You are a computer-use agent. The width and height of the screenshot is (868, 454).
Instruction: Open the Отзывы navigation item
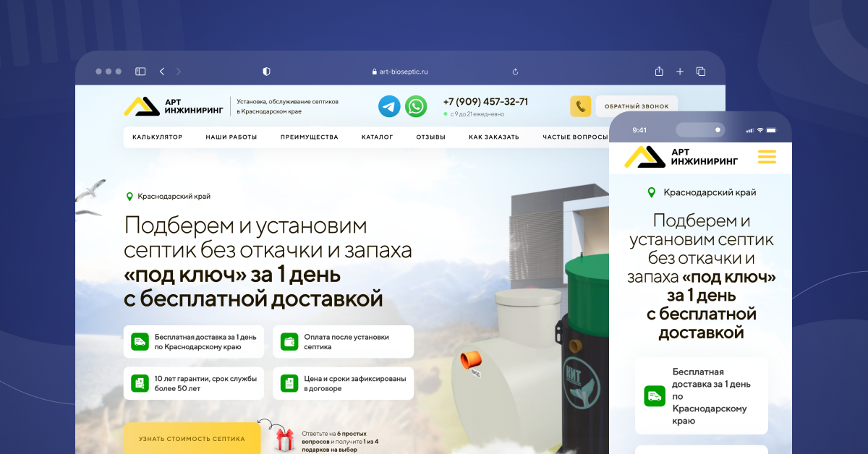[430, 137]
